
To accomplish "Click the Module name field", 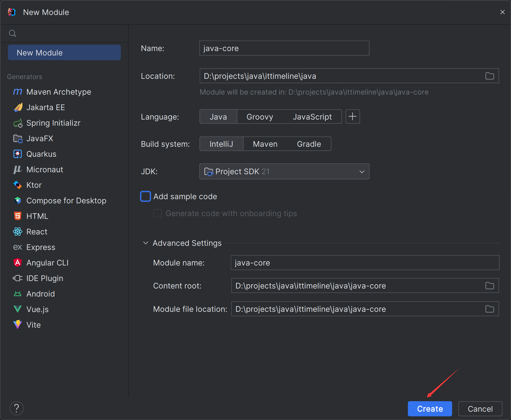I will coord(365,263).
